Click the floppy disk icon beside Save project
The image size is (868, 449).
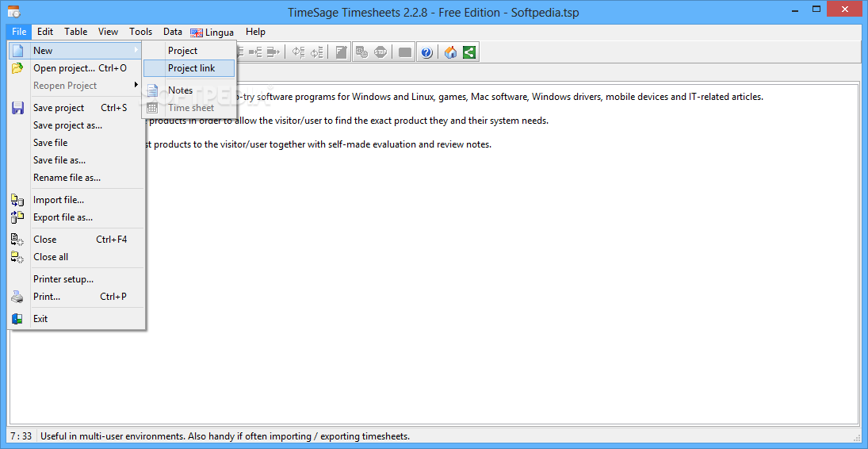click(17, 108)
